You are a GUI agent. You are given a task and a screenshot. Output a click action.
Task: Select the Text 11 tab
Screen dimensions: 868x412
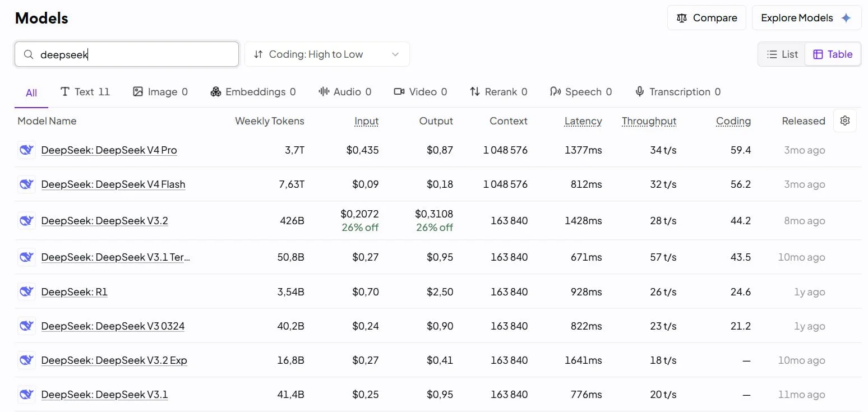[x=85, y=92]
